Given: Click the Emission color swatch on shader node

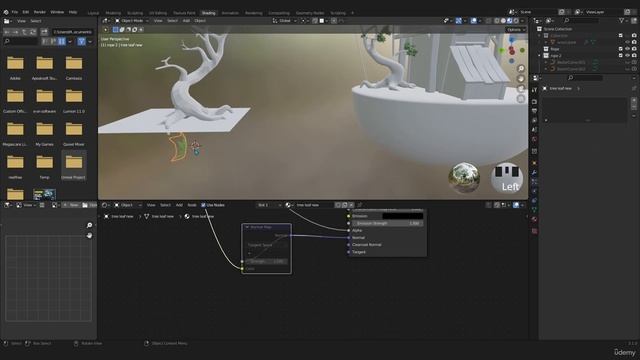Looking at the screenshot, I should [x=402, y=216].
